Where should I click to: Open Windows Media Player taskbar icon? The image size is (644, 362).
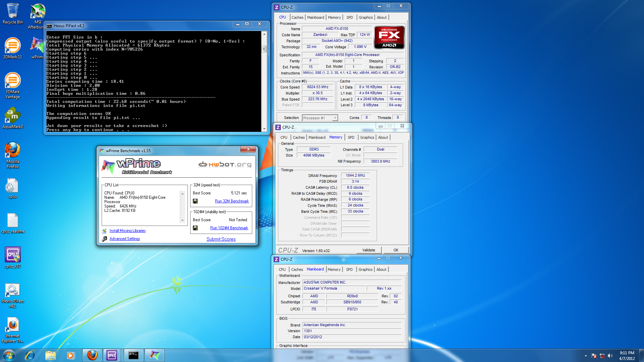tap(70, 355)
